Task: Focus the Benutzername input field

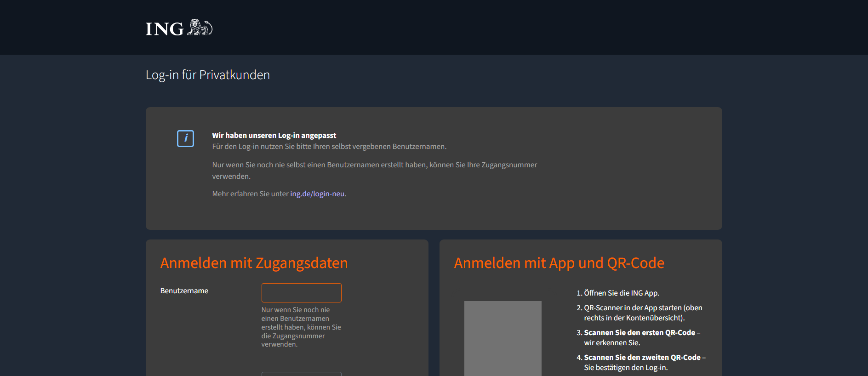Action: 302,293
